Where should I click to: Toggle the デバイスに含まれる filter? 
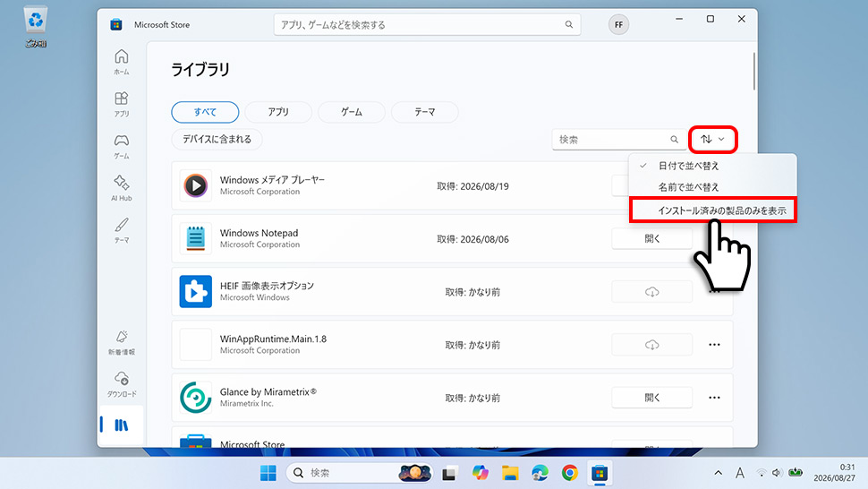(x=217, y=139)
